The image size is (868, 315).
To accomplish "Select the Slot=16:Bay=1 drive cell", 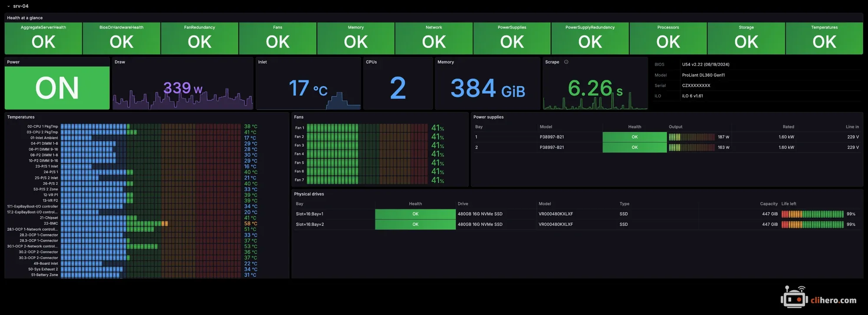I will (x=309, y=214).
